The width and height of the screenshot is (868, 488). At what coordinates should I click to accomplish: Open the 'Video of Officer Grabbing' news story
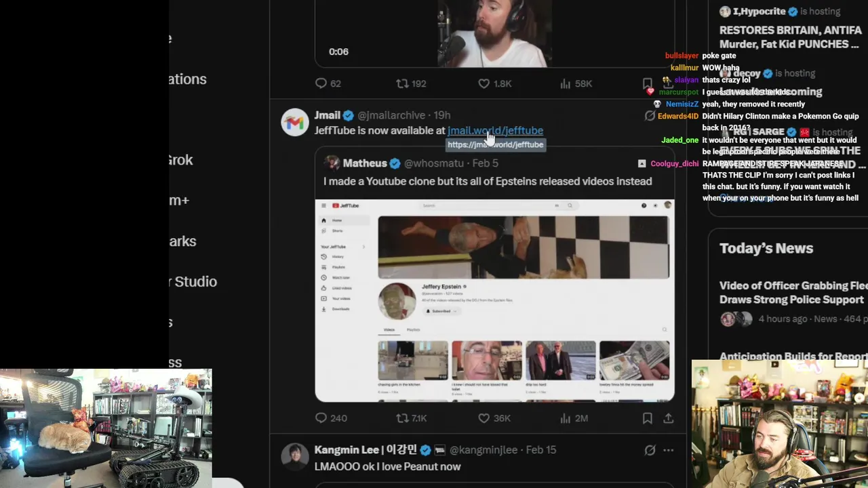793,293
